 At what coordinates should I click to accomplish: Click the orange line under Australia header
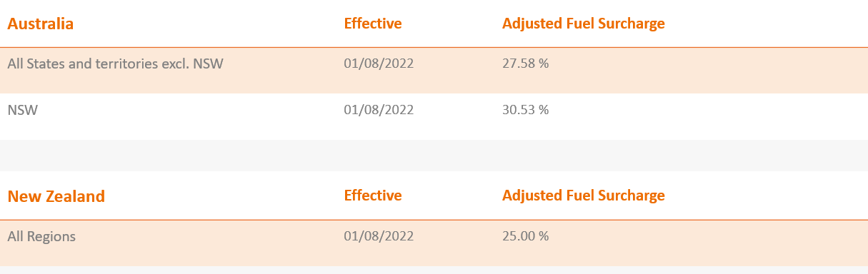(x=434, y=47)
